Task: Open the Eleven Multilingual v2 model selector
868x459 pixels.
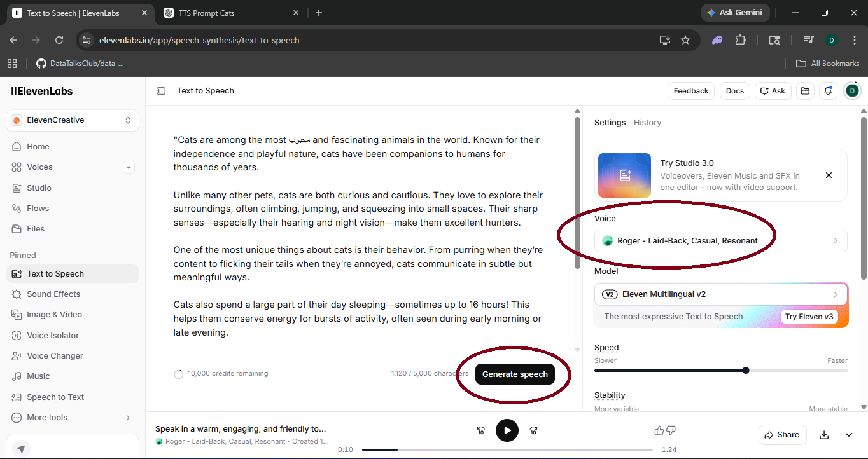Action: 721,294
